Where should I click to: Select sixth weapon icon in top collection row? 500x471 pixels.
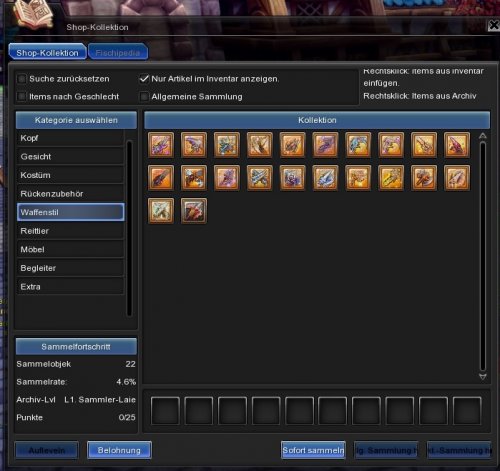(325, 145)
